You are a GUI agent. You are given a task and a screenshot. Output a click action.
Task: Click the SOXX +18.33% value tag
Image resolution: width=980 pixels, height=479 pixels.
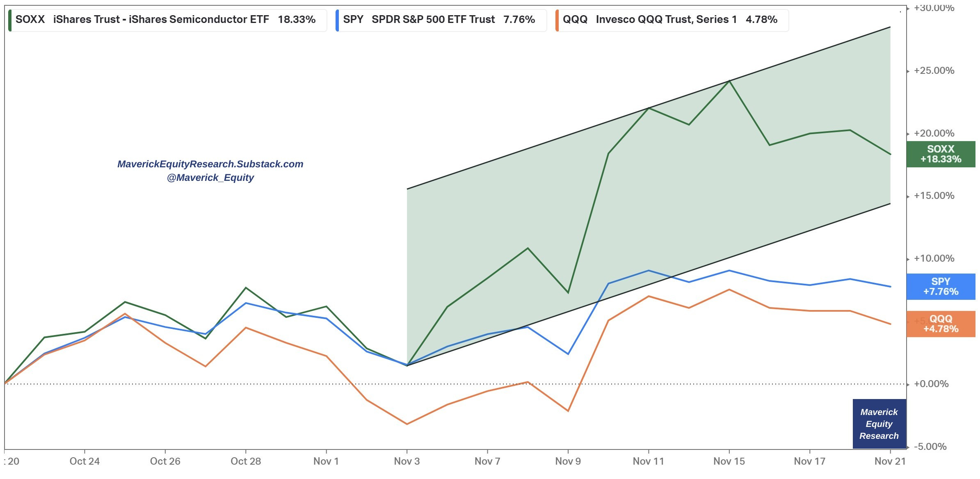point(941,154)
